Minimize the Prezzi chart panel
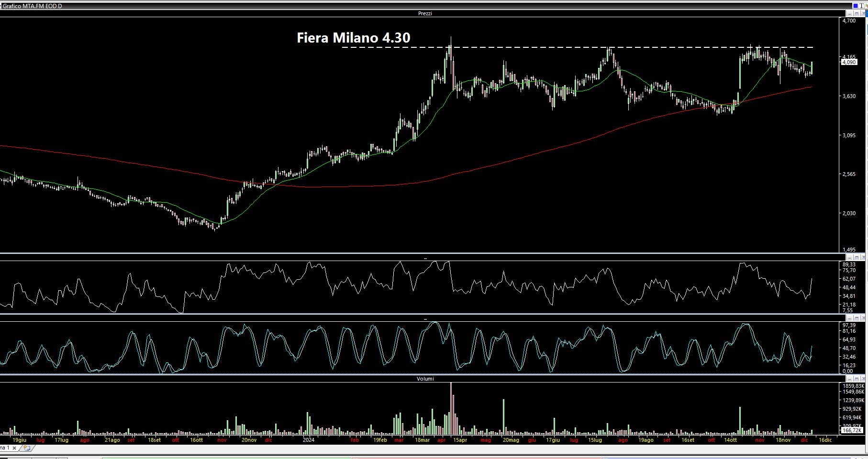The image size is (868, 459). pyautogui.click(x=849, y=13)
